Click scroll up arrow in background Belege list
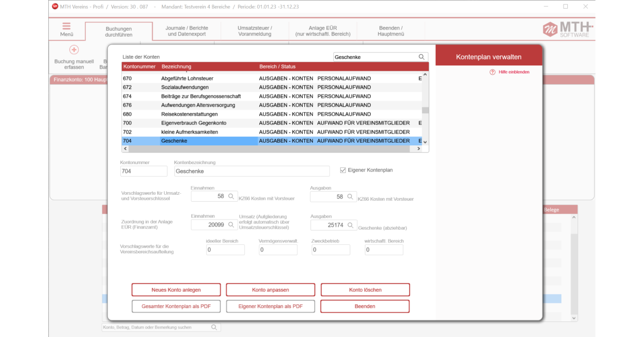Image resolution: width=644 pixels, height=337 pixels. pyautogui.click(x=574, y=218)
